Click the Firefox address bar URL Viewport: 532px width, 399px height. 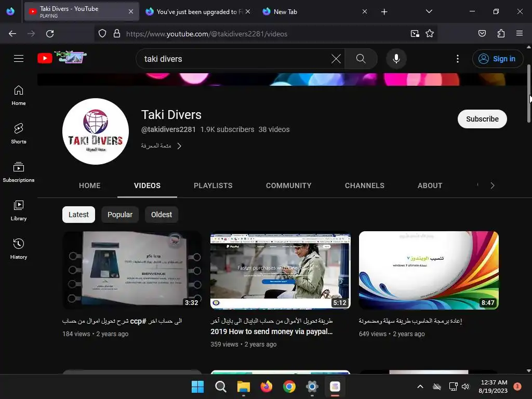point(206,34)
